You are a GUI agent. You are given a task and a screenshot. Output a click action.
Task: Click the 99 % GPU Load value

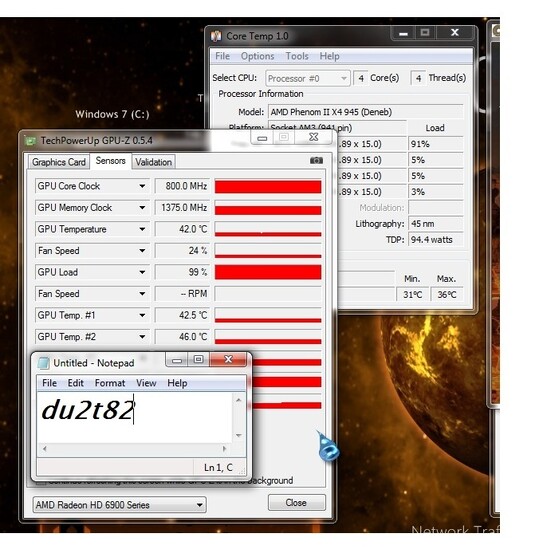pos(182,272)
